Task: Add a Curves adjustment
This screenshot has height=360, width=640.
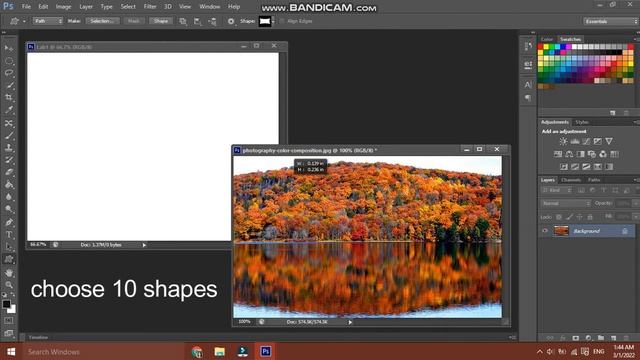Action: click(586, 141)
